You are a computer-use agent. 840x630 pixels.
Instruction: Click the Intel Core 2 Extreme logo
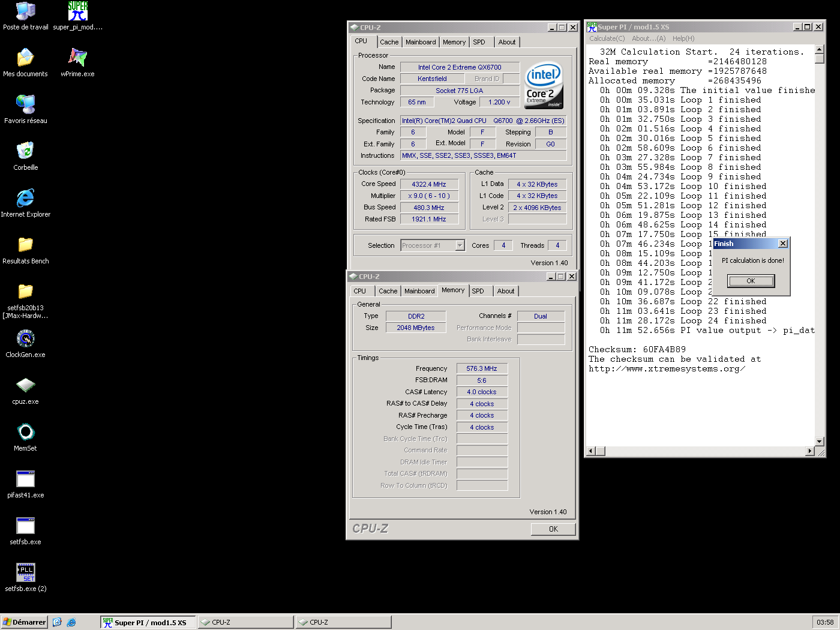544,85
